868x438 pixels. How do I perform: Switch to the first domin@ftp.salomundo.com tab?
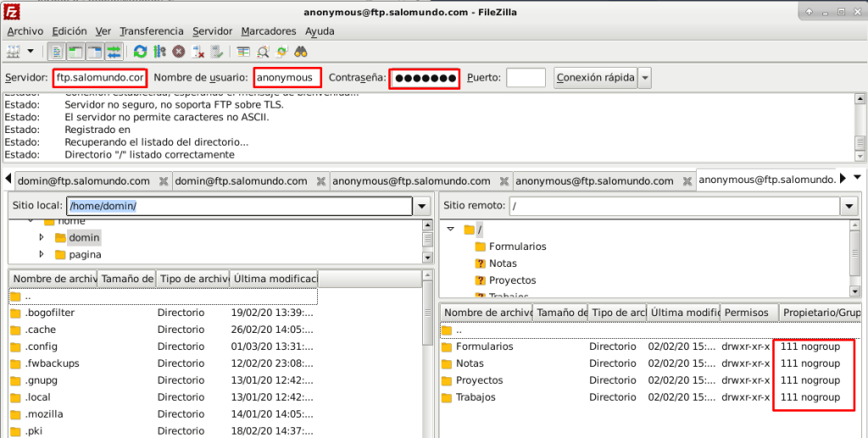[83, 180]
